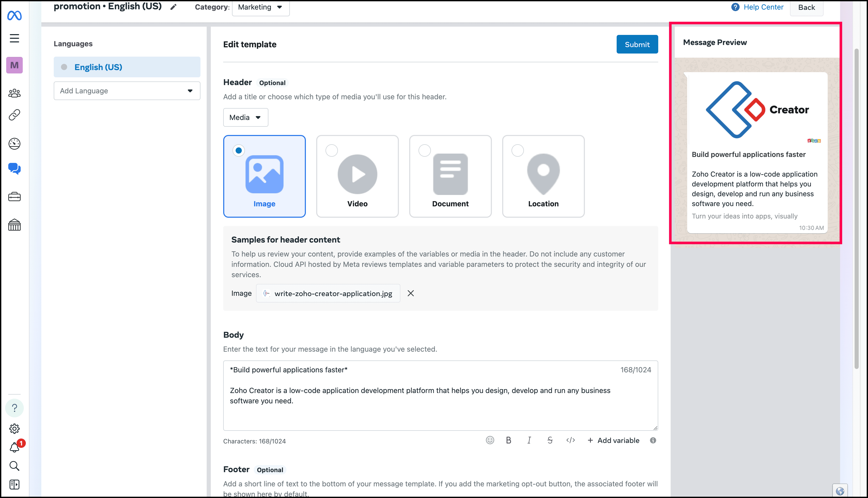
Task: Insert emoji using the smiley icon
Action: (490, 440)
